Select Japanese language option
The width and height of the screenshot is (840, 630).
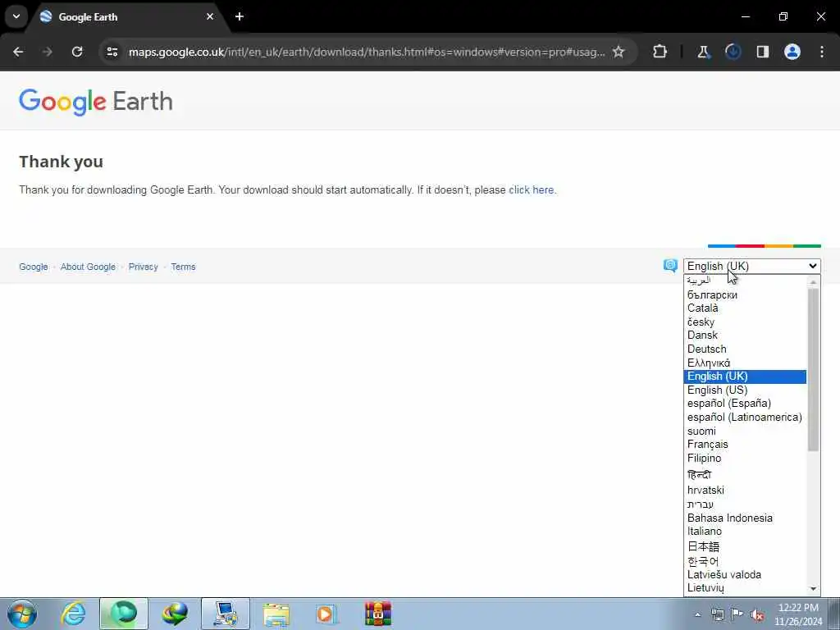[x=745, y=546]
